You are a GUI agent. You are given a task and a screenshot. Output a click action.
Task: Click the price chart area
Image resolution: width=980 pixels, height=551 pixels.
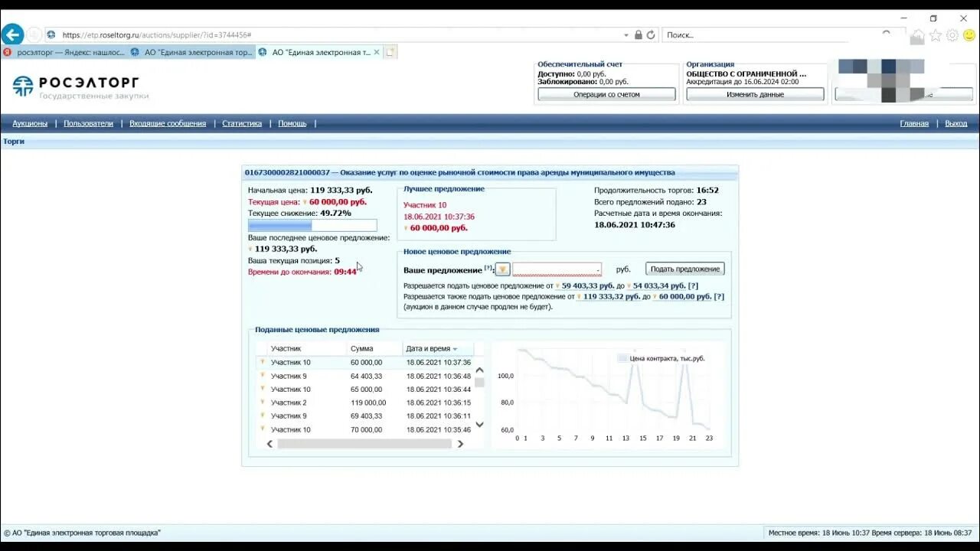coord(609,394)
